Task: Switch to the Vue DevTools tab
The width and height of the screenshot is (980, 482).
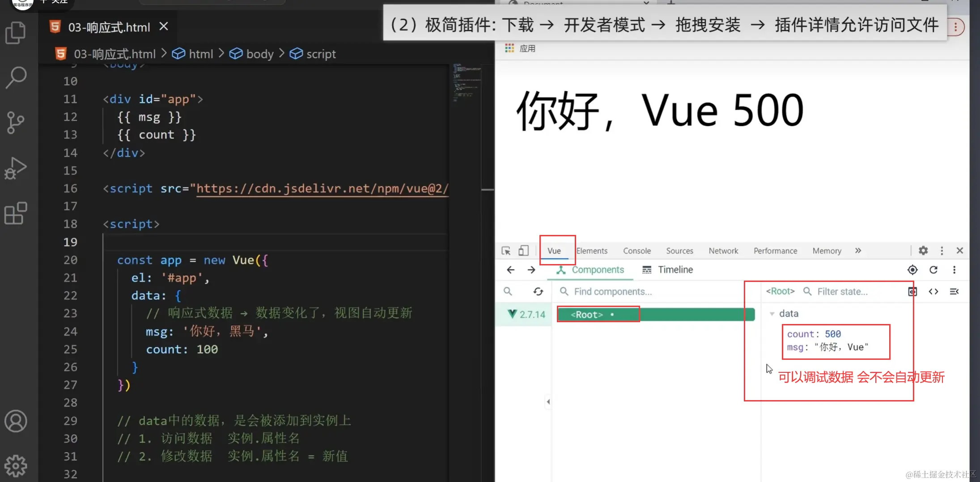Action: [x=554, y=251]
